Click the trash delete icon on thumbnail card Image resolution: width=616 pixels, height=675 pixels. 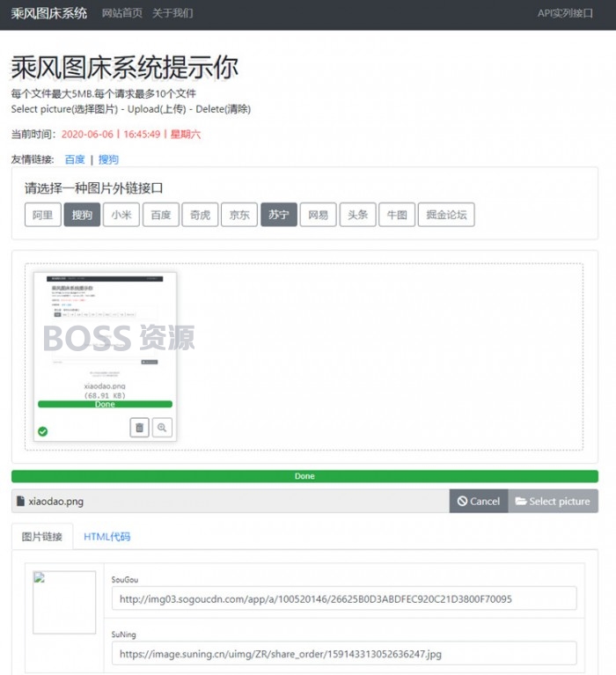(139, 428)
